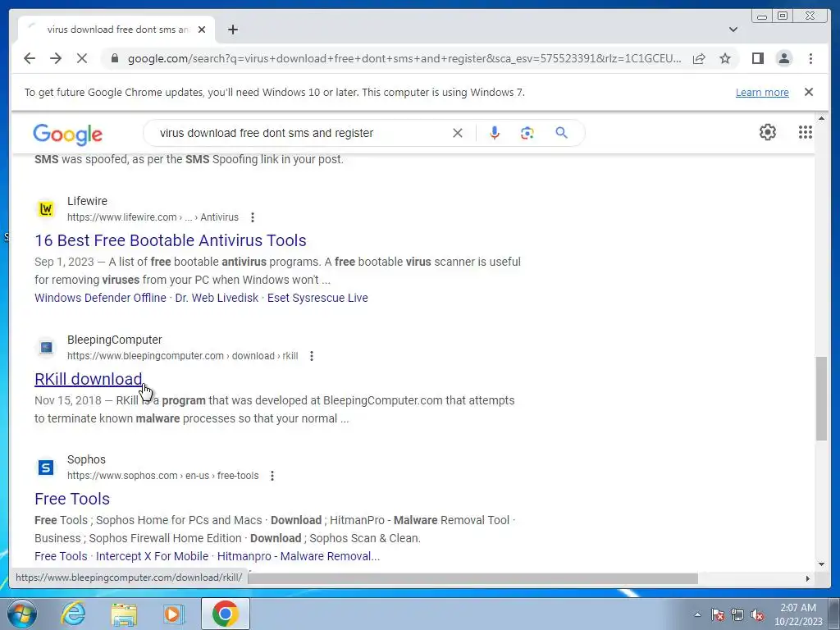This screenshot has width=840, height=630.
Task: Click the horizontal scroll right arrow
Action: coord(808,578)
